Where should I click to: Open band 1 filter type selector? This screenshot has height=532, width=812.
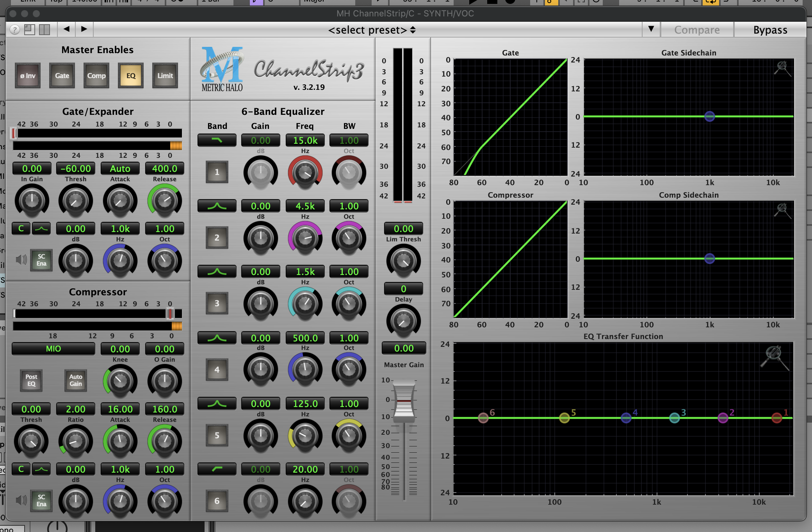click(x=217, y=140)
